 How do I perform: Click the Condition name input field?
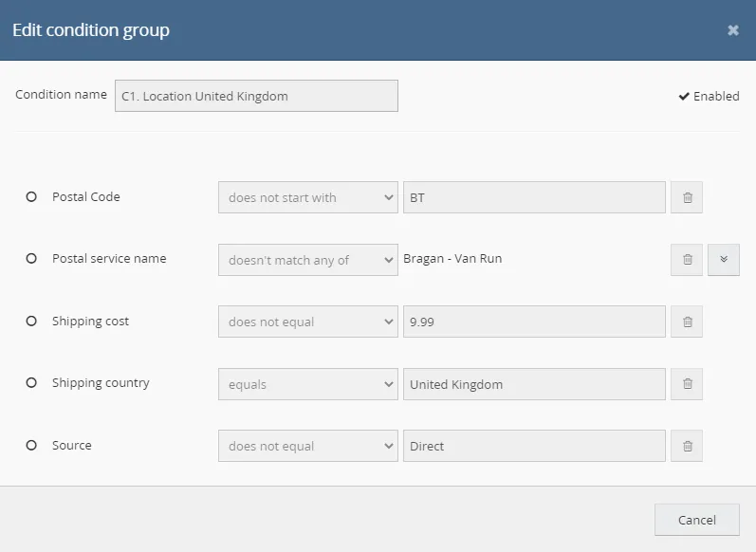256,96
